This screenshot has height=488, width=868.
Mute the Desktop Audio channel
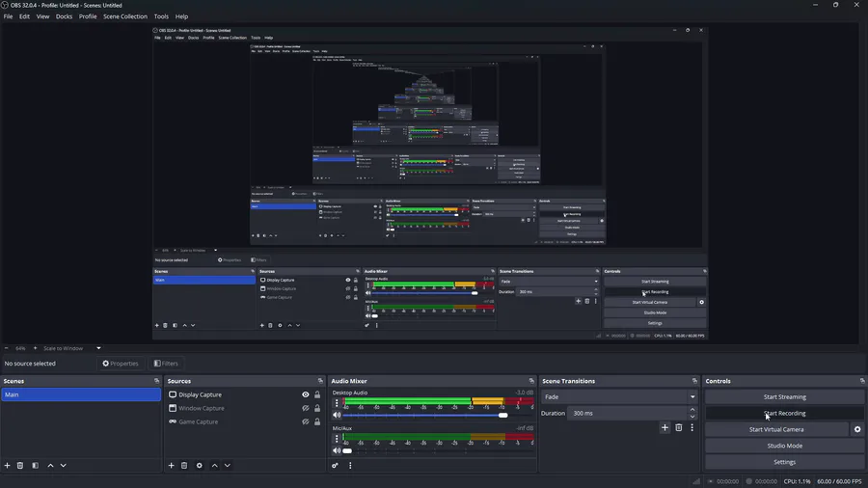tap(337, 415)
